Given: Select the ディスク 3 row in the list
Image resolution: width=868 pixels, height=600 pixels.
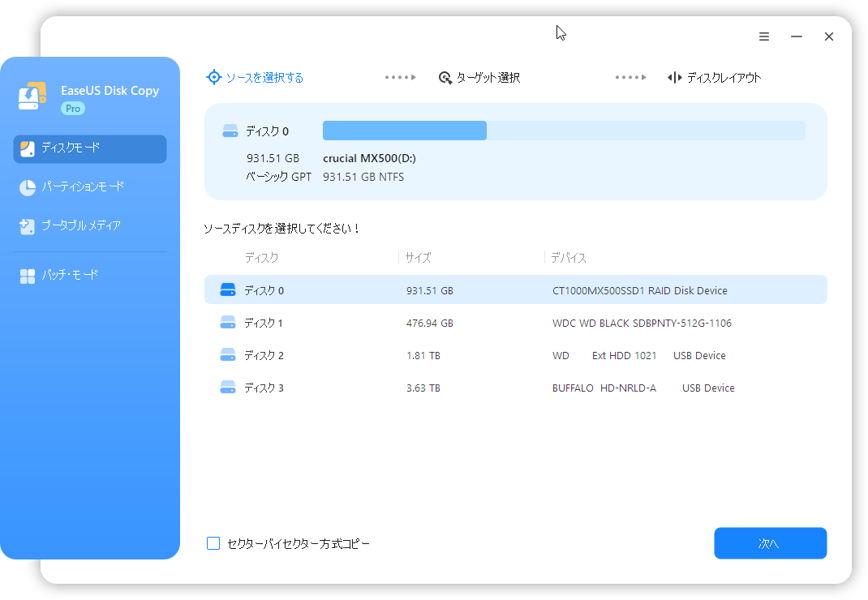Looking at the screenshot, I should [x=515, y=388].
